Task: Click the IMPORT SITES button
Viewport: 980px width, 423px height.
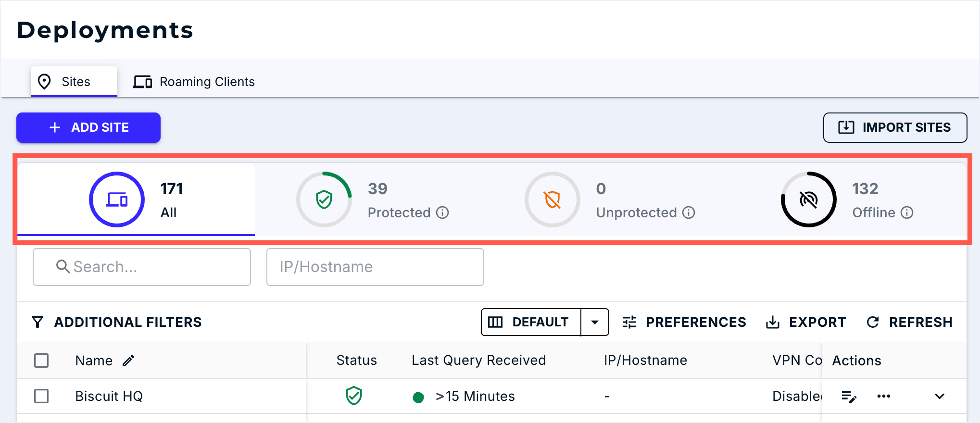Action: point(895,127)
